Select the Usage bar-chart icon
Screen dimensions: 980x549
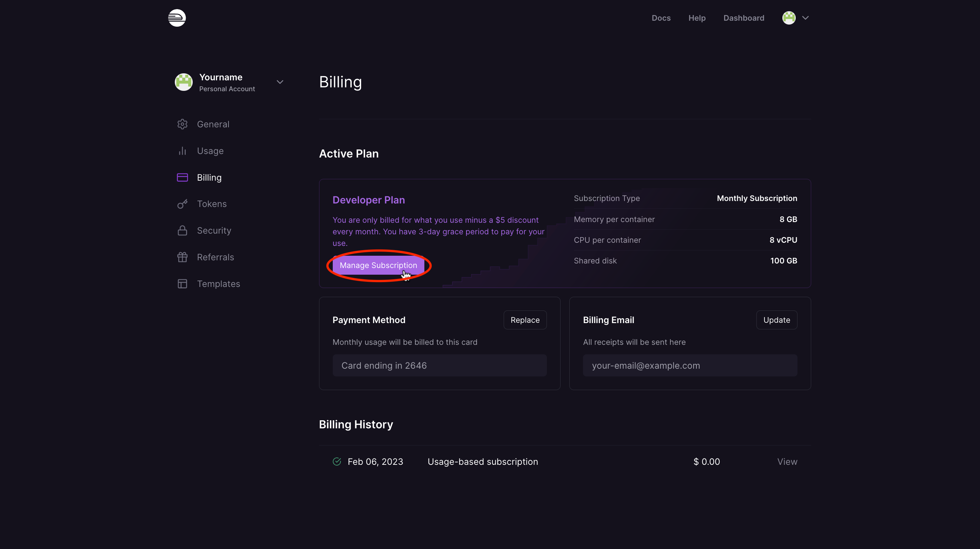[x=182, y=150]
